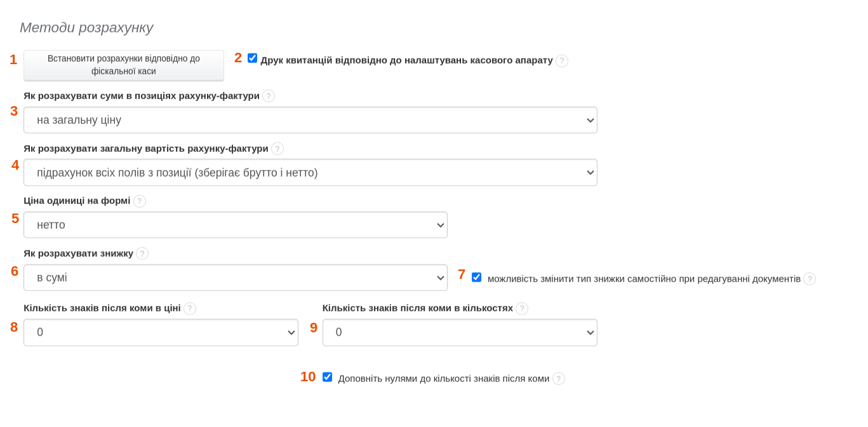Screen dimensions: 868x427
Task: Expand the discount dropdown showing 'в сумі'
Action: click(235, 278)
